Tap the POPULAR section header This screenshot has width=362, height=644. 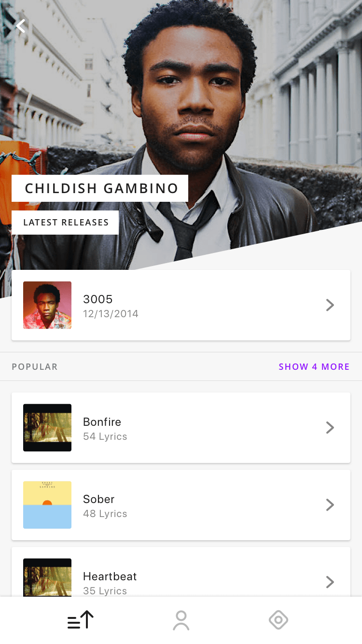[x=35, y=367]
